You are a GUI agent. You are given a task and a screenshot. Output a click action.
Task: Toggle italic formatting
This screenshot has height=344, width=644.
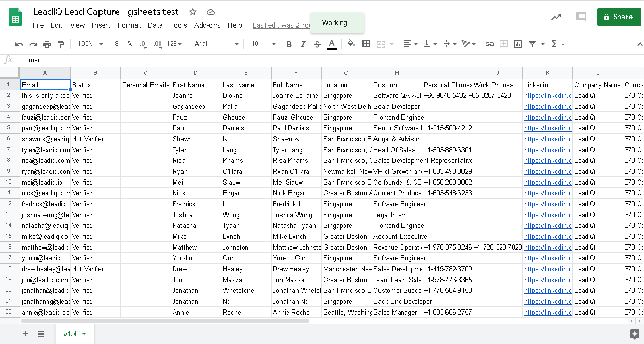(x=303, y=44)
